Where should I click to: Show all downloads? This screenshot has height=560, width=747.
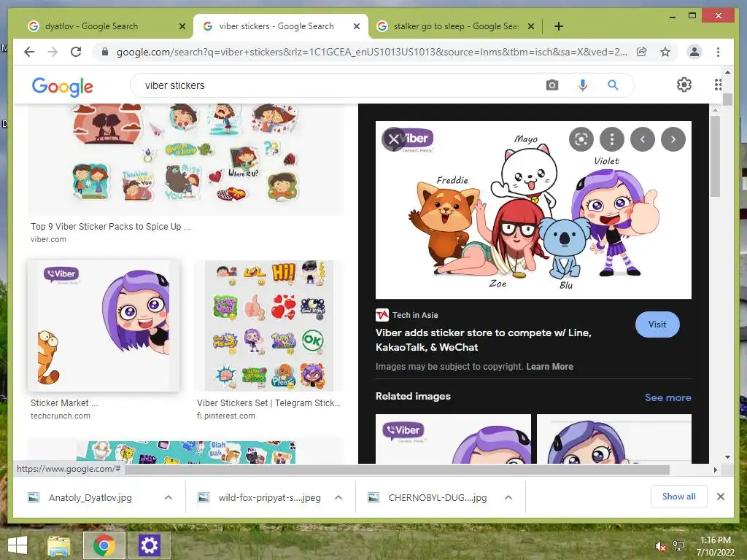pyautogui.click(x=679, y=497)
